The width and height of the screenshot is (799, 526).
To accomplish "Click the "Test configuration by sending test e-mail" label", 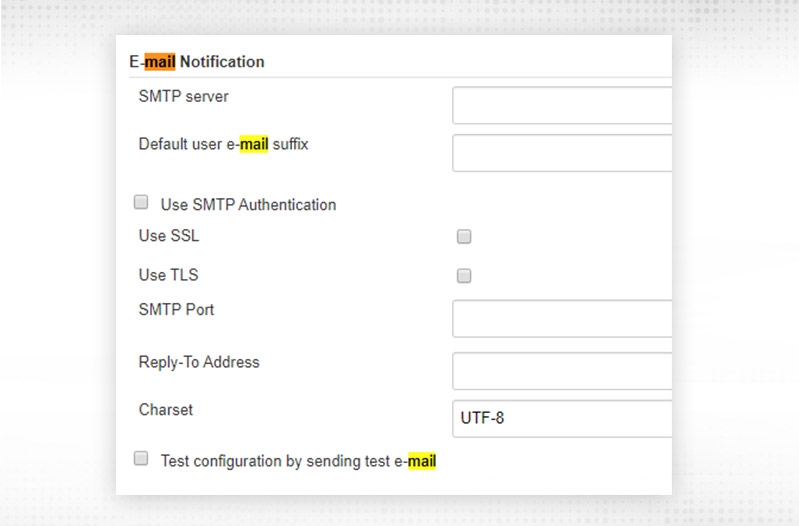I will click(298, 462).
